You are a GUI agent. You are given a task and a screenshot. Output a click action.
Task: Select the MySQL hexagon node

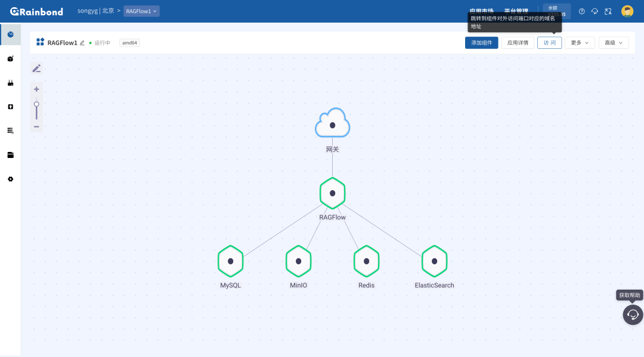click(230, 262)
